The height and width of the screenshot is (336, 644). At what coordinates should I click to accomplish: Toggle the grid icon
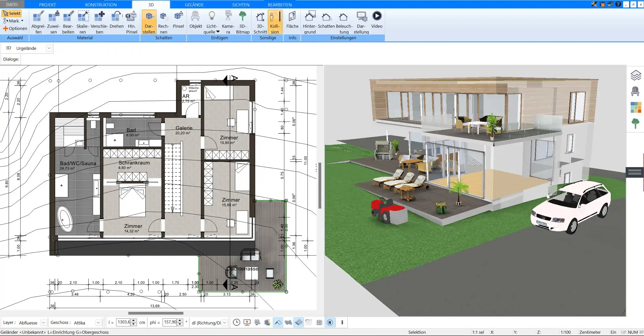coord(319,322)
